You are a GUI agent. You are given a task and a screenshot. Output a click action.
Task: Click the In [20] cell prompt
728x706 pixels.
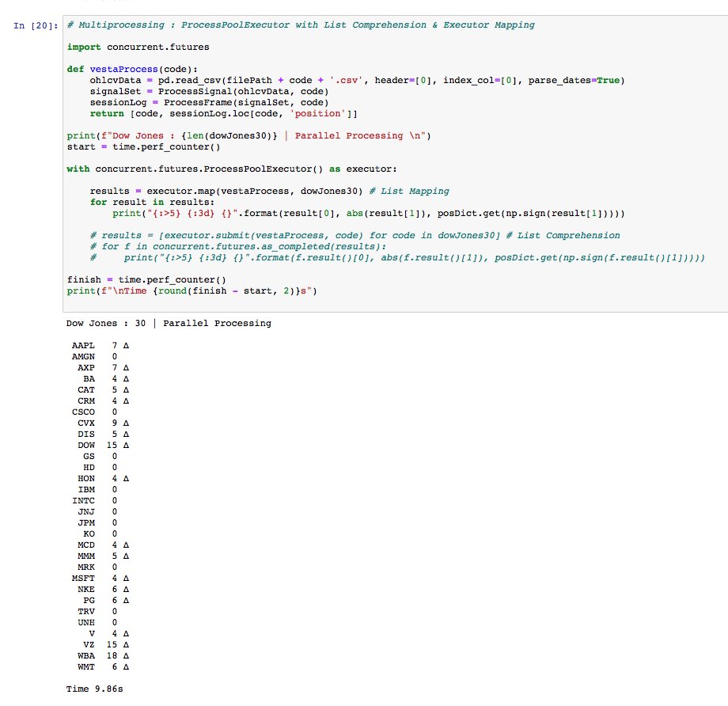coord(36,25)
